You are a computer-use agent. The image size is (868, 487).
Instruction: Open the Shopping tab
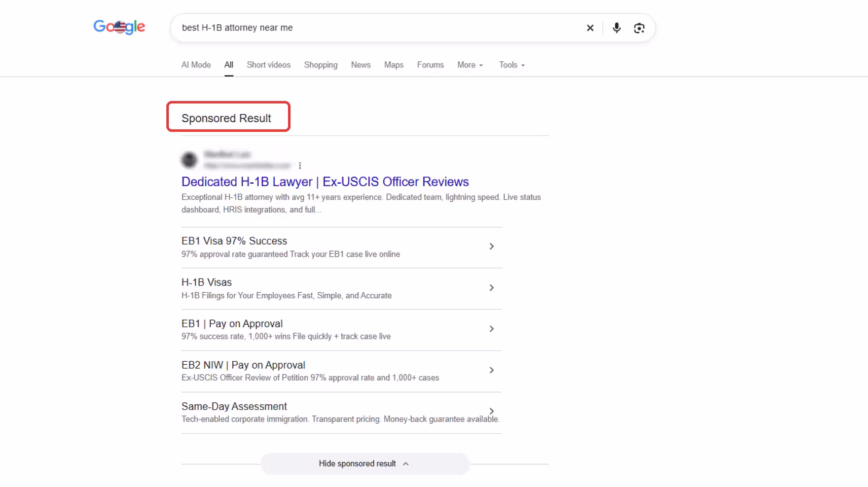pos(321,65)
